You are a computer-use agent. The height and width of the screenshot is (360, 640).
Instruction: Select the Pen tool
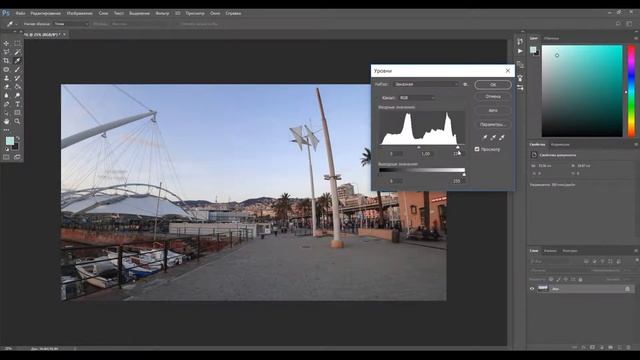coord(6,104)
